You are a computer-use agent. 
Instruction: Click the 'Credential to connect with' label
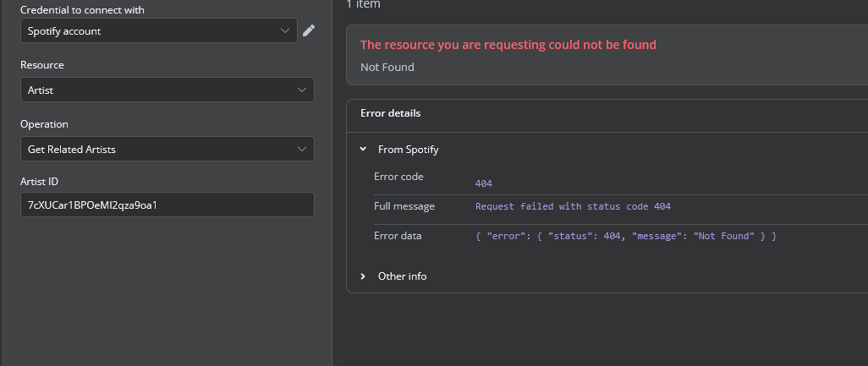point(82,10)
